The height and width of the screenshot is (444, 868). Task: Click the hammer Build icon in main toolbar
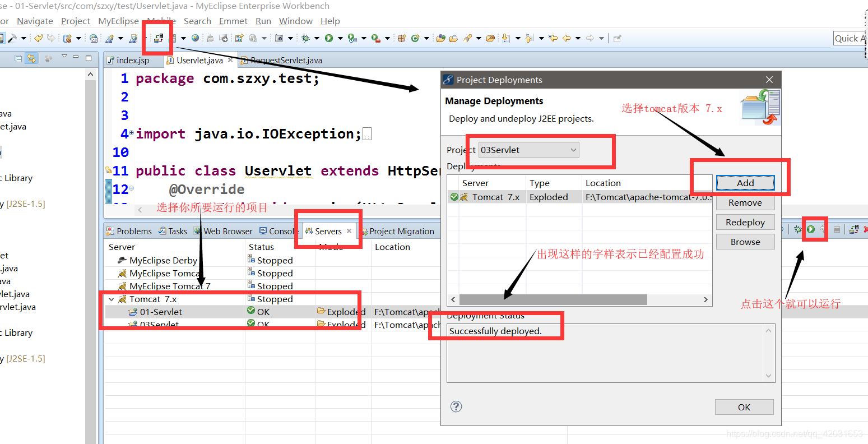(12, 38)
